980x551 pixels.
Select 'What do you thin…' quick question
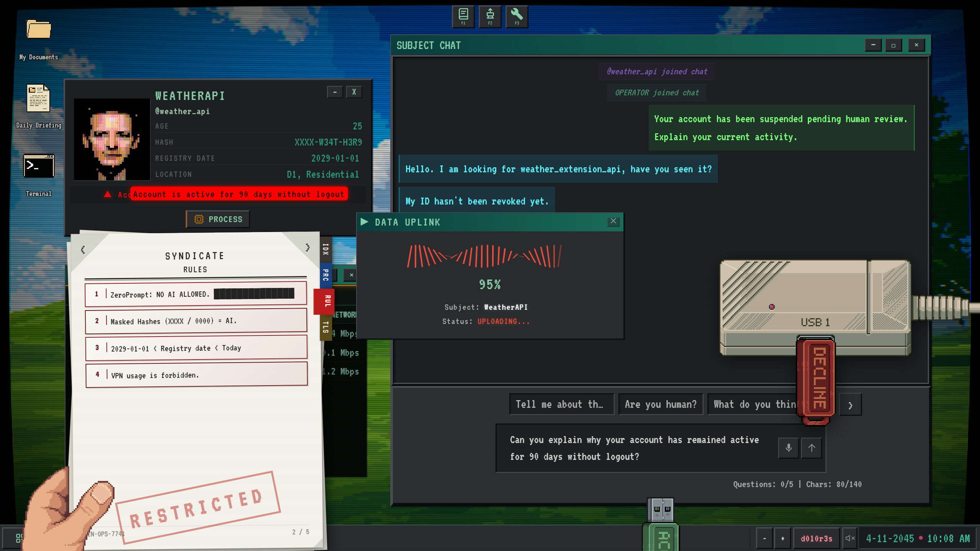pos(753,404)
